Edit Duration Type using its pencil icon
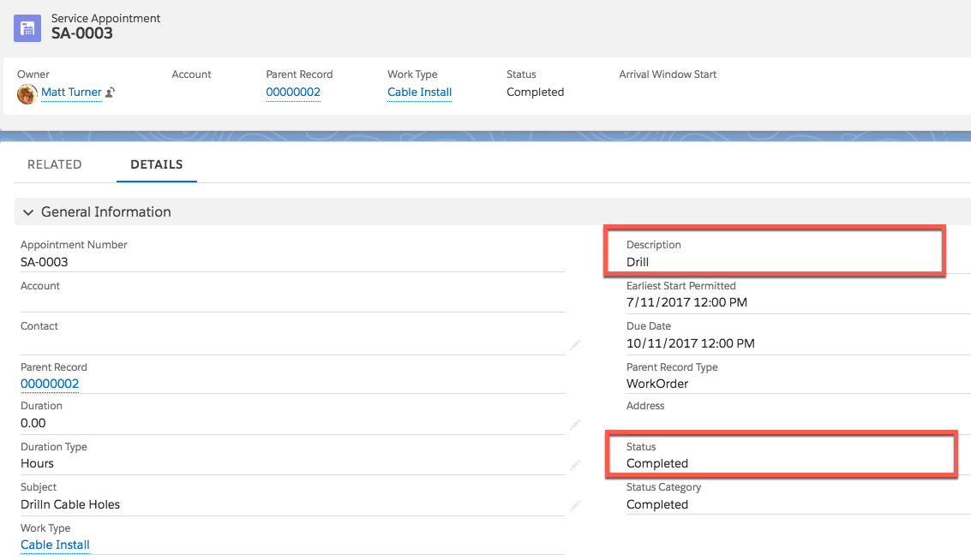This screenshot has width=971, height=560. (573, 467)
